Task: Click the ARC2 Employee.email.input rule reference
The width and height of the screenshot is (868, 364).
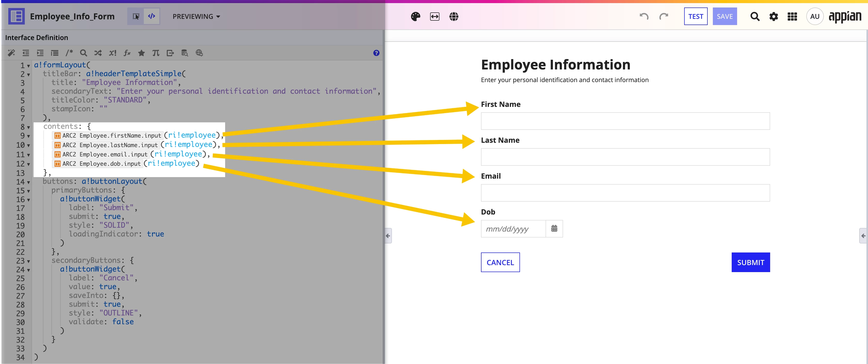Action: tap(101, 154)
